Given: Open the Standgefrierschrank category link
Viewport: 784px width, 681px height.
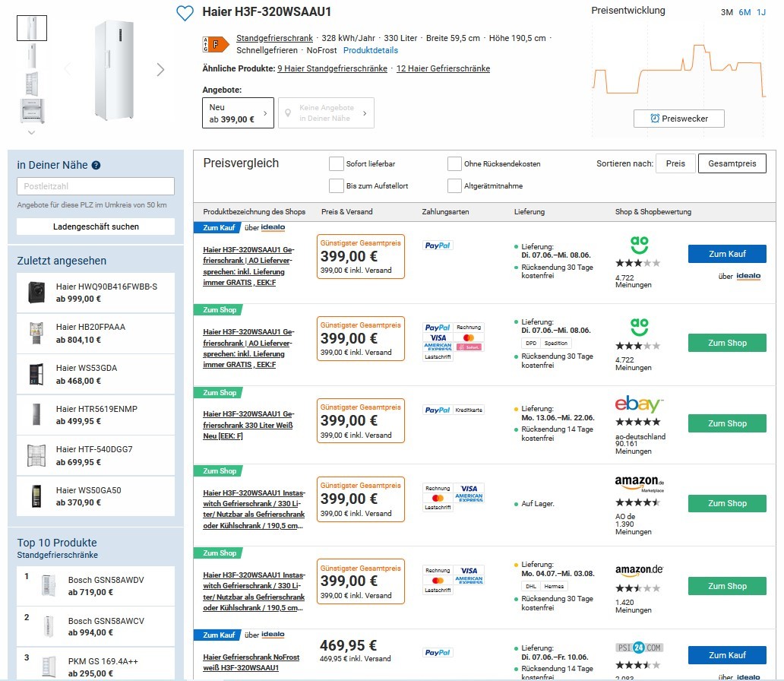Looking at the screenshot, I should pyautogui.click(x=274, y=38).
